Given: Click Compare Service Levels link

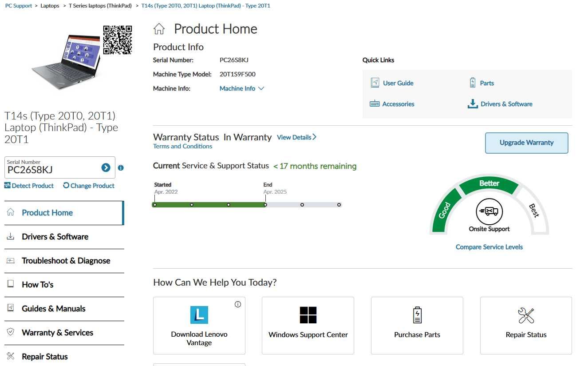Looking at the screenshot, I should (x=489, y=247).
